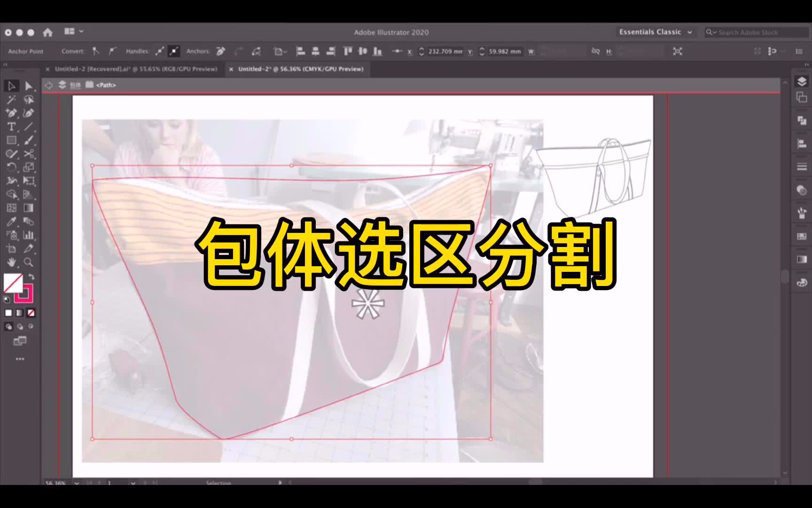Screen dimensions: 812x508
Task: Set paint mode to None
Action: point(31,313)
